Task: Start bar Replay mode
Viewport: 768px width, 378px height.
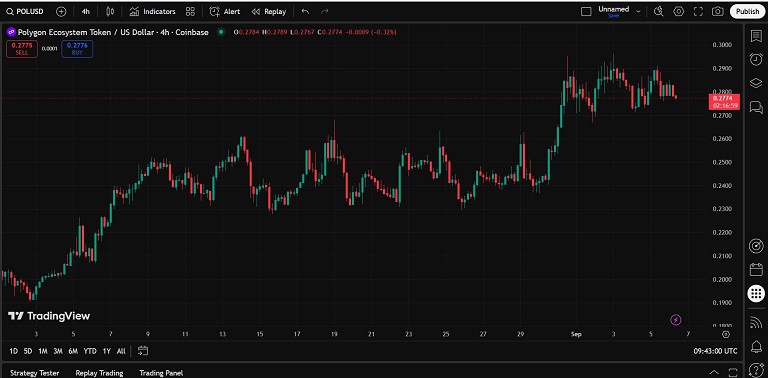Action: pos(268,11)
